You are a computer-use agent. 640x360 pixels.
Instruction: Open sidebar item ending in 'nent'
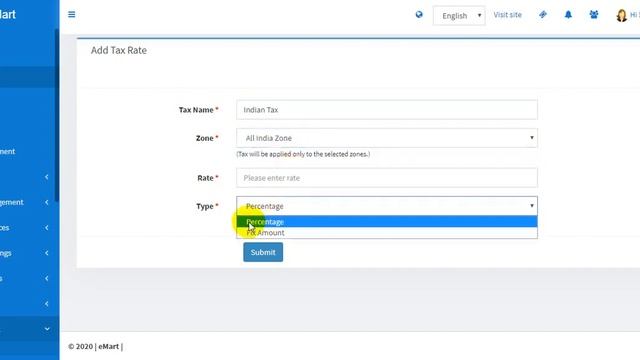tap(8, 151)
